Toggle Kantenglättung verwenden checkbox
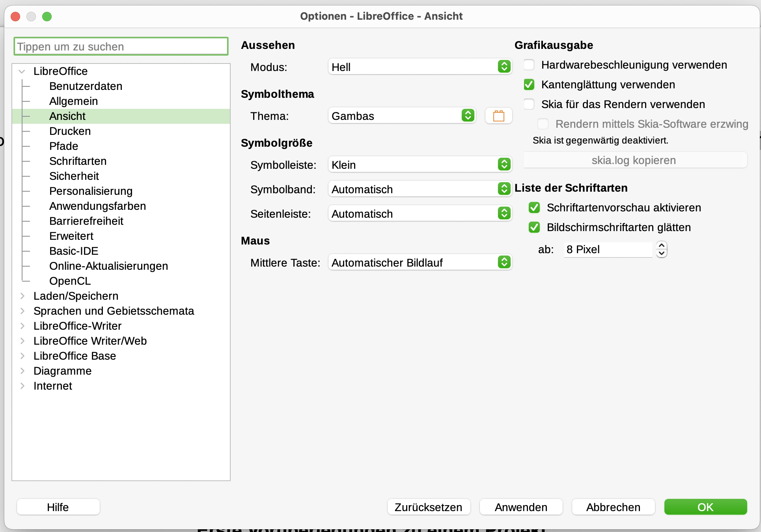The image size is (761, 532). click(529, 84)
